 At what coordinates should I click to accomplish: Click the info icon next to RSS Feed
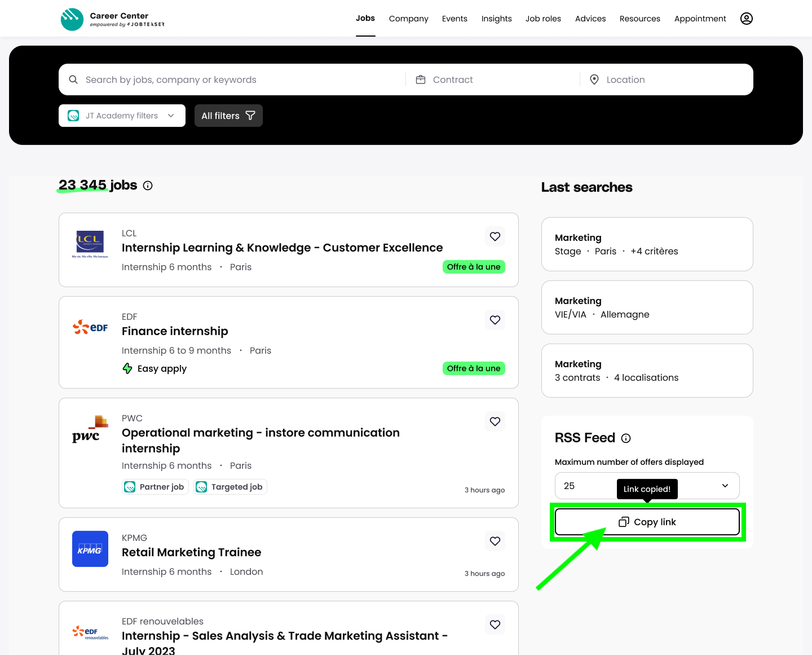[x=626, y=438]
